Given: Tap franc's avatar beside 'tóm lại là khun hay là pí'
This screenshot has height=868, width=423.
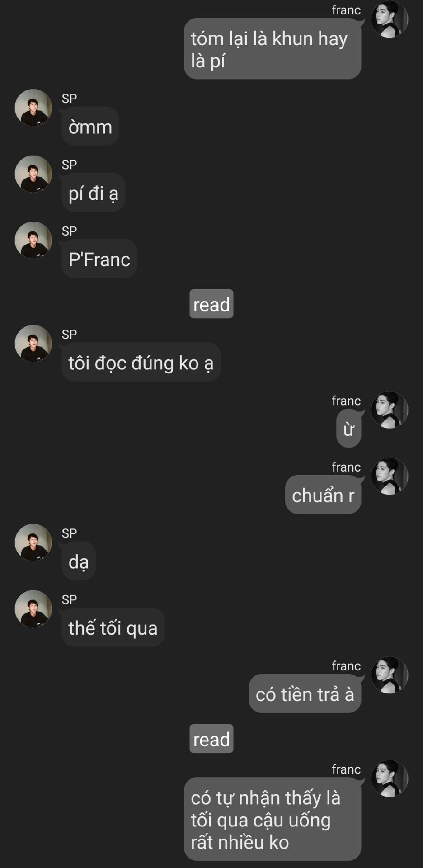Looking at the screenshot, I should click(x=390, y=19).
